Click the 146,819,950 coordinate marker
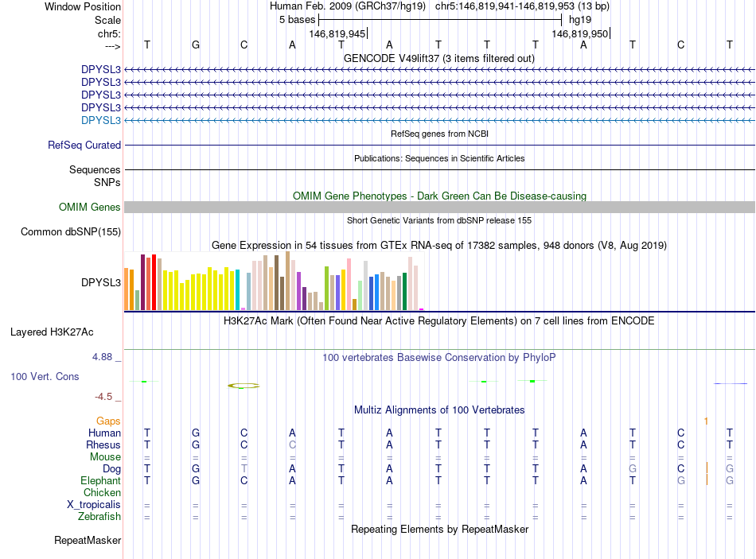Screen dimensions: 756x559 click(580, 33)
